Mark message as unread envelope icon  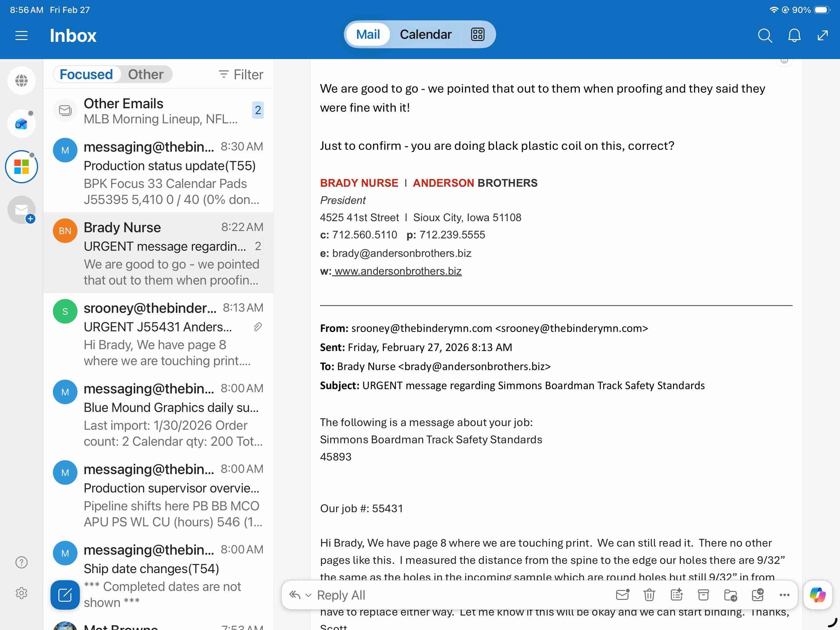pyautogui.click(x=622, y=595)
